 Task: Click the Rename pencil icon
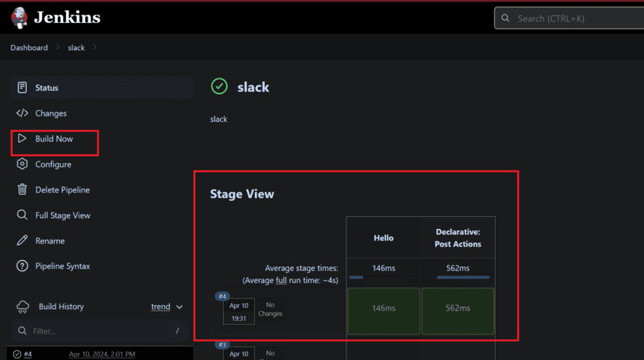click(x=22, y=241)
